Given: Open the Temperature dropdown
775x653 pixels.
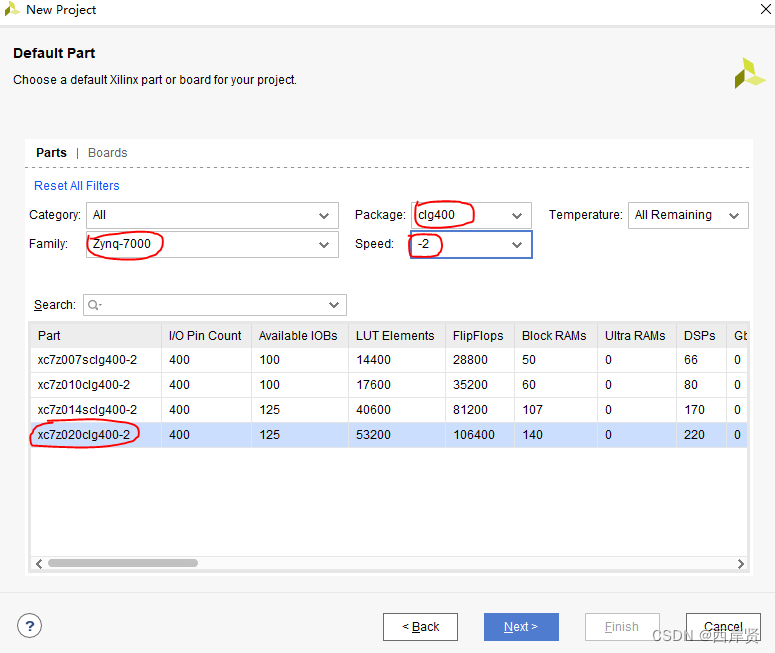Looking at the screenshot, I should point(688,215).
